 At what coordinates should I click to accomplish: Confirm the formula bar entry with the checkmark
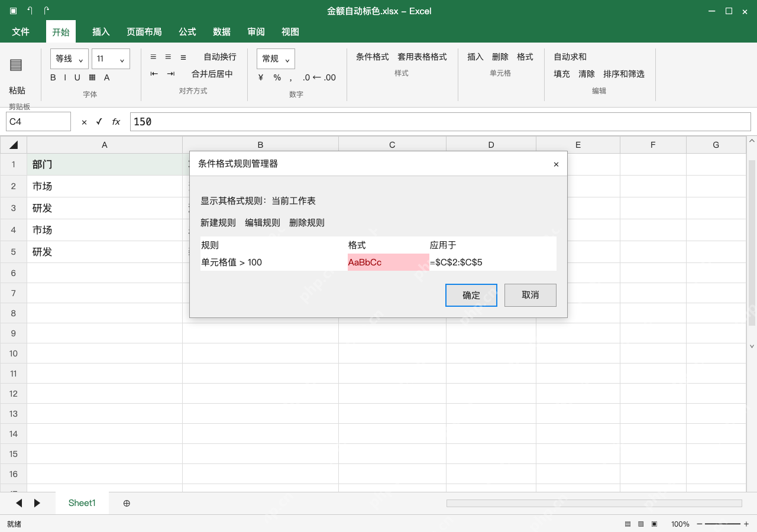tap(99, 122)
